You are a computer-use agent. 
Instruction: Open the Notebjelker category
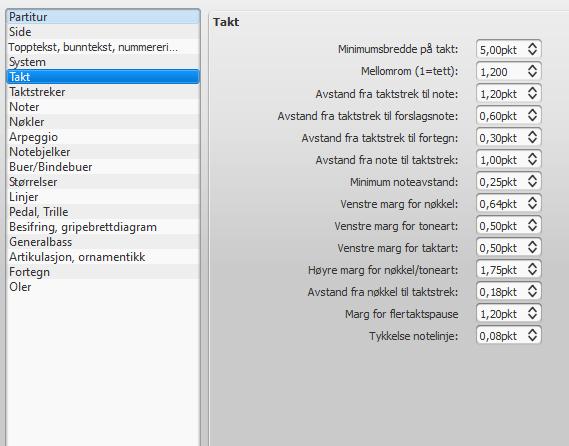point(103,152)
